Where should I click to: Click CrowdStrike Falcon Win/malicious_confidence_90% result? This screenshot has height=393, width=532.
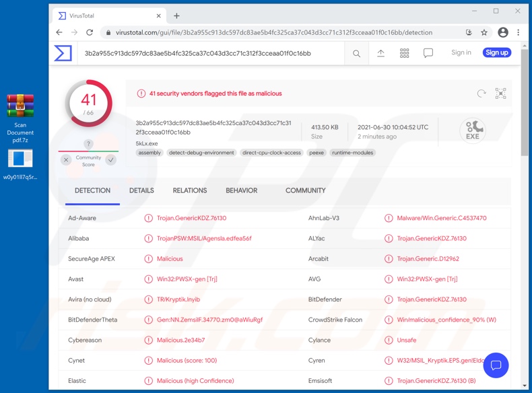tap(446, 320)
